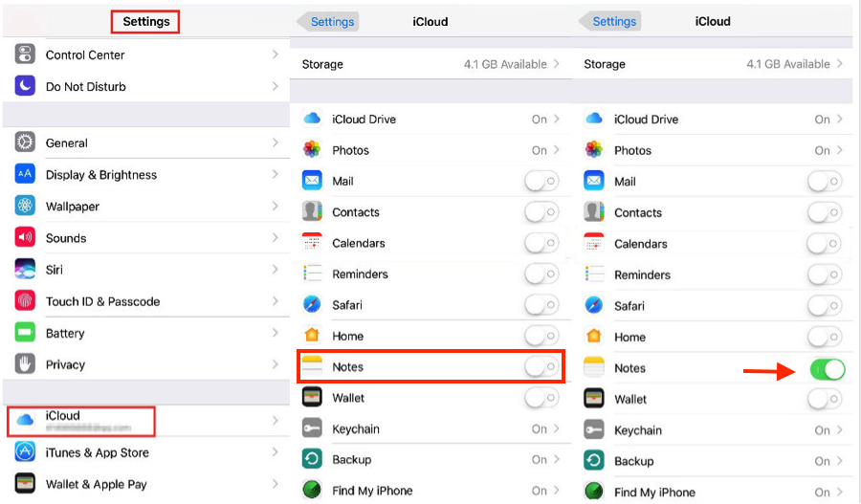This screenshot has width=861, height=504.
Task: Open iCloud Drive chevron in middle panel
Action: click(x=556, y=119)
